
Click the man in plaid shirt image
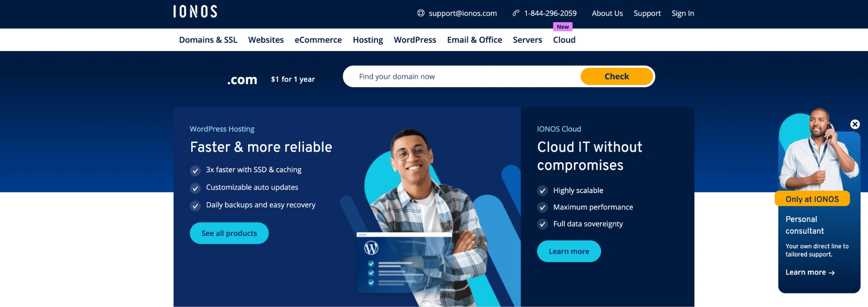tap(427, 218)
